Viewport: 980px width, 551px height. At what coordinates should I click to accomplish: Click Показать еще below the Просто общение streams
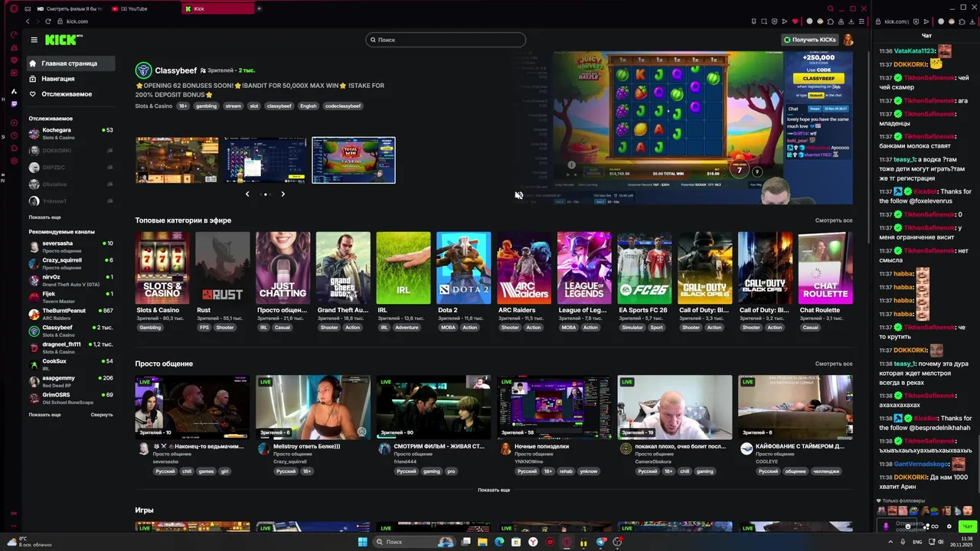coord(494,490)
